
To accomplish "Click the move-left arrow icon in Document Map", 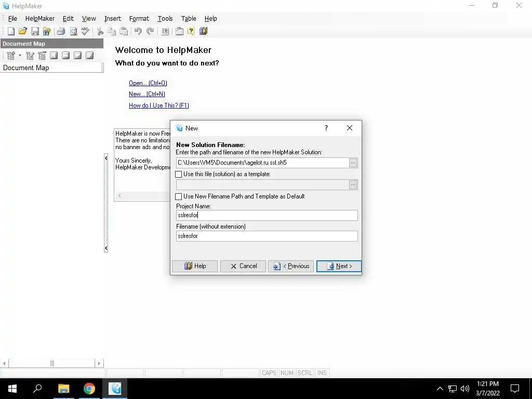I will point(54,55).
